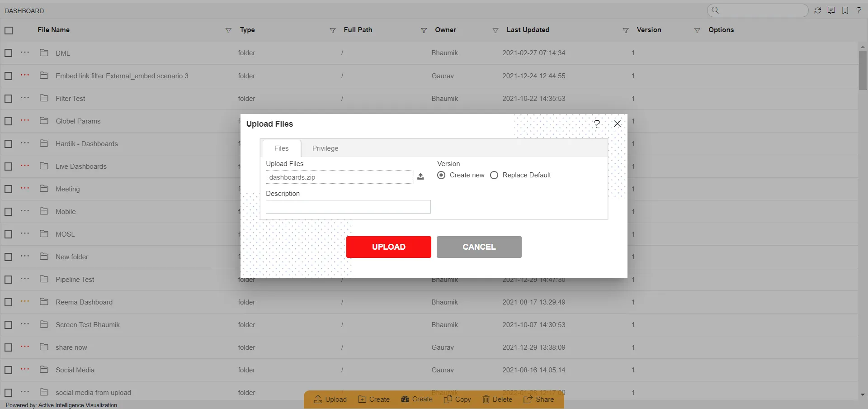Image resolution: width=868 pixels, height=409 pixels.
Task: Open the Last Updated column filter
Action: coord(626,30)
